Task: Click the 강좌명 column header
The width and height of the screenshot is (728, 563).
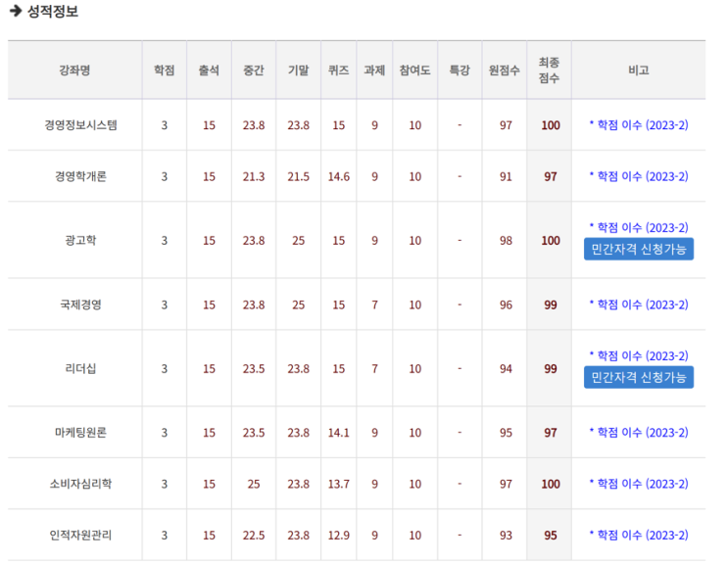Action: (x=74, y=70)
